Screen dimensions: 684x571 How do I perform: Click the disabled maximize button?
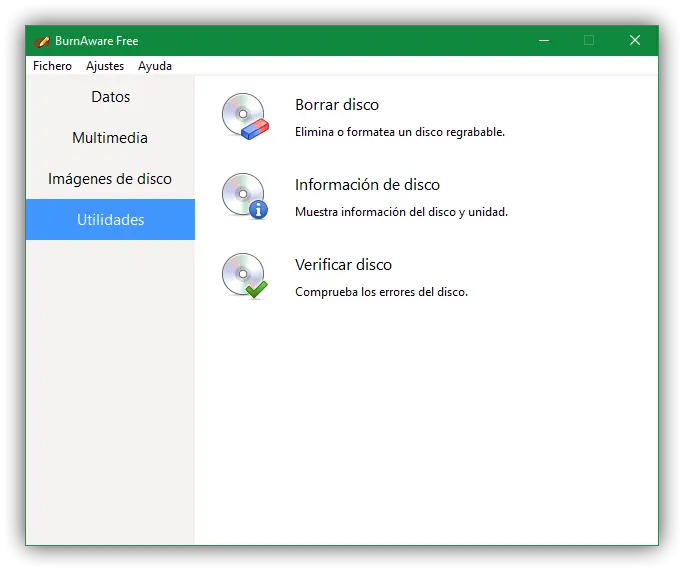(589, 41)
